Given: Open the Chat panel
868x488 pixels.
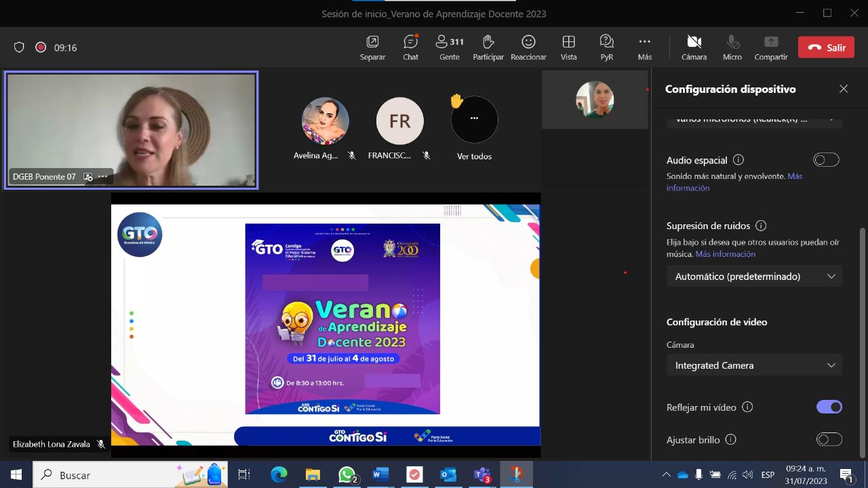Looking at the screenshot, I should pos(410,46).
